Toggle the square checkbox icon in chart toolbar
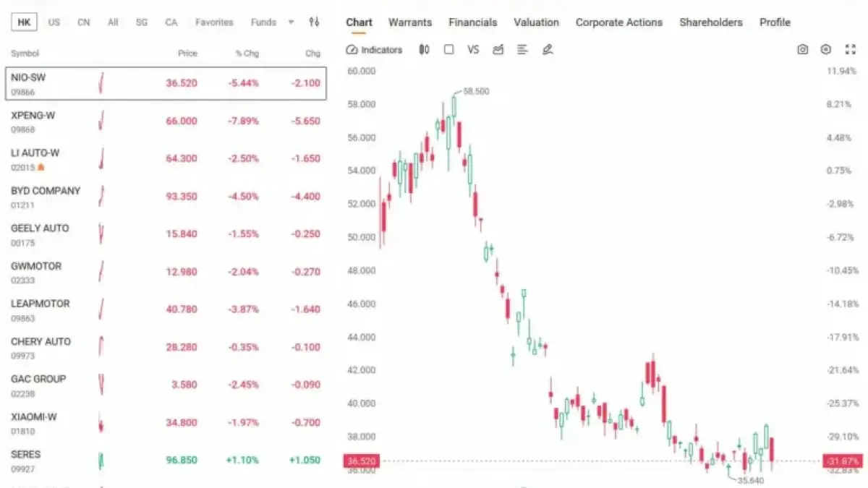The width and height of the screenshot is (868, 488). click(449, 50)
